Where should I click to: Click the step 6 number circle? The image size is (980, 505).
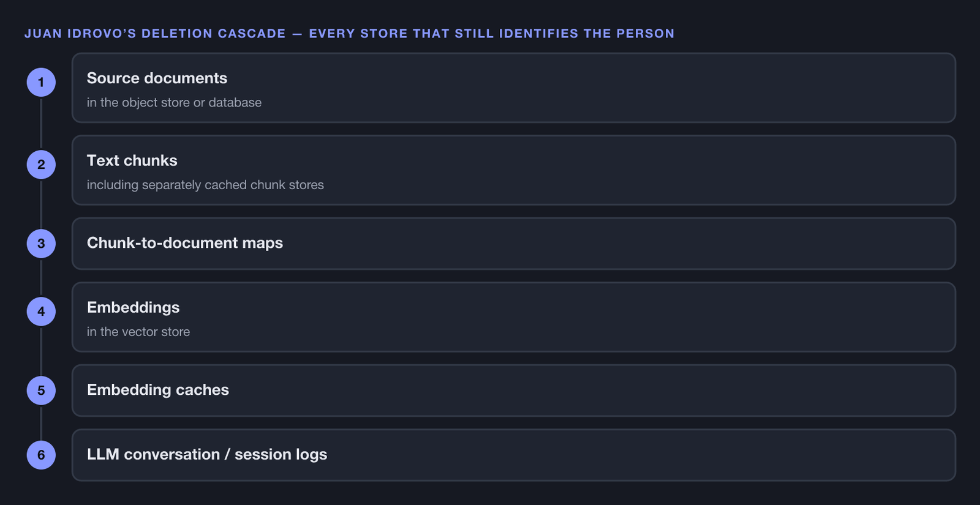tap(41, 455)
